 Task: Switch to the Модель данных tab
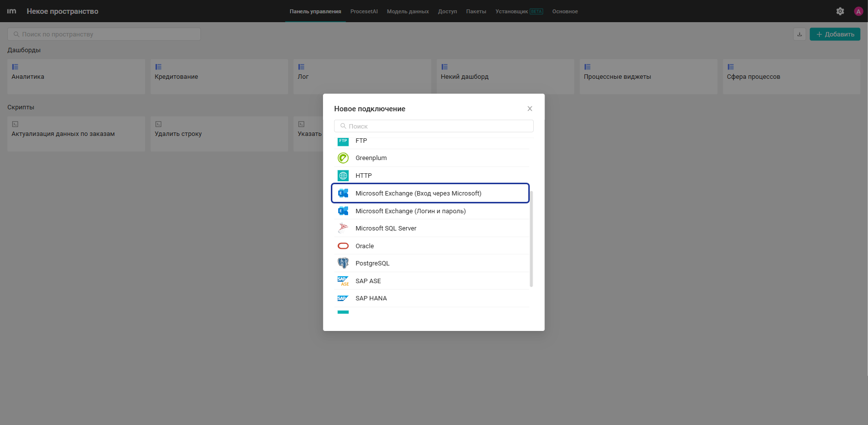click(x=408, y=11)
